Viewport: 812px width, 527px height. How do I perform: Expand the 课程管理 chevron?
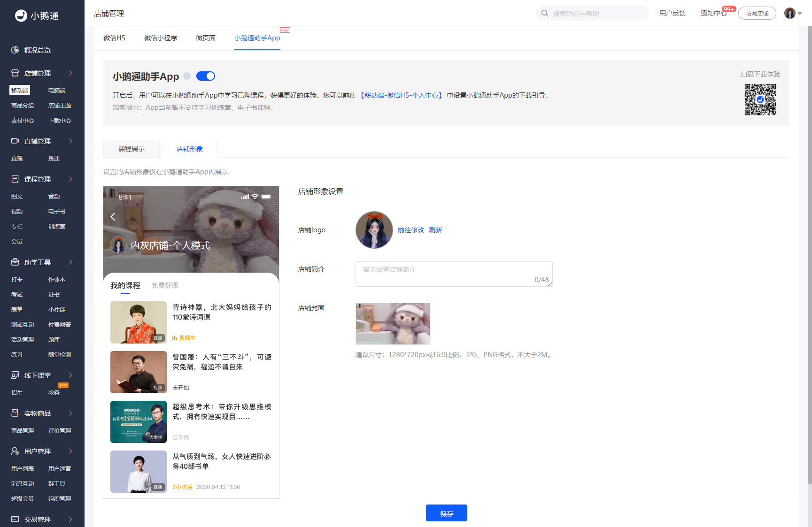click(x=70, y=179)
